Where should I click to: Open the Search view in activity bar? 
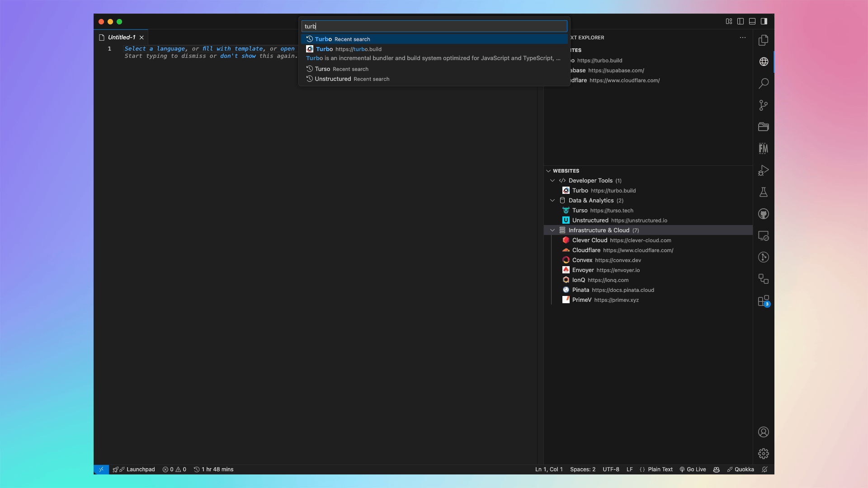pyautogui.click(x=763, y=83)
